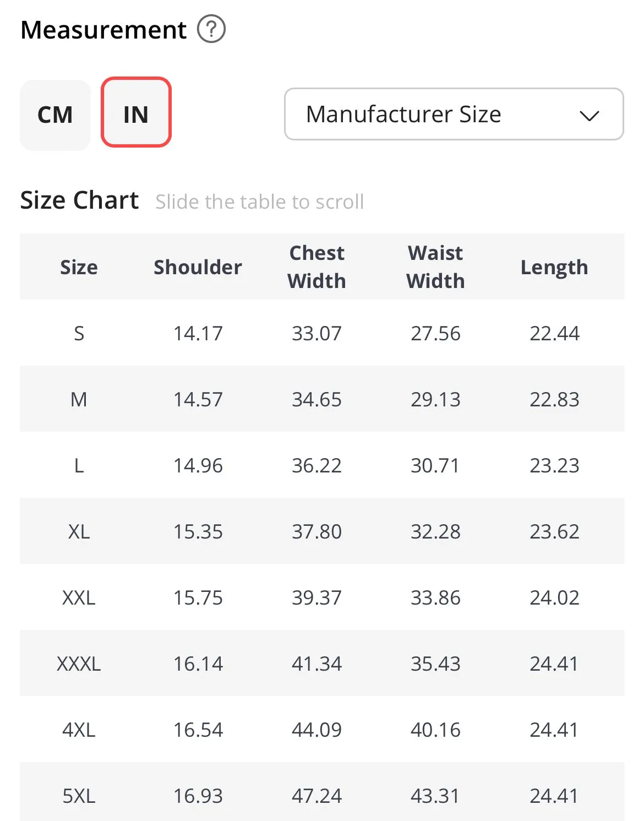Select the XL size row
The image size is (644, 821).
click(322, 531)
